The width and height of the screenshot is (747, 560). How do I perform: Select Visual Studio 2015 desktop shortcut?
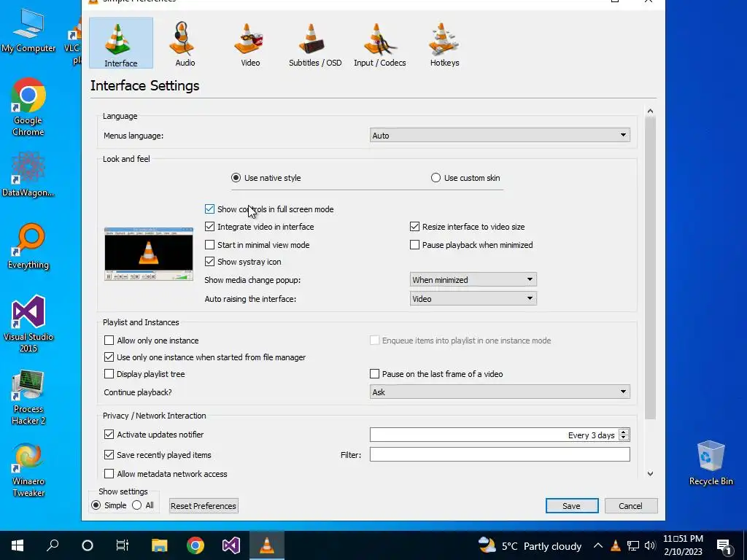pyautogui.click(x=28, y=324)
